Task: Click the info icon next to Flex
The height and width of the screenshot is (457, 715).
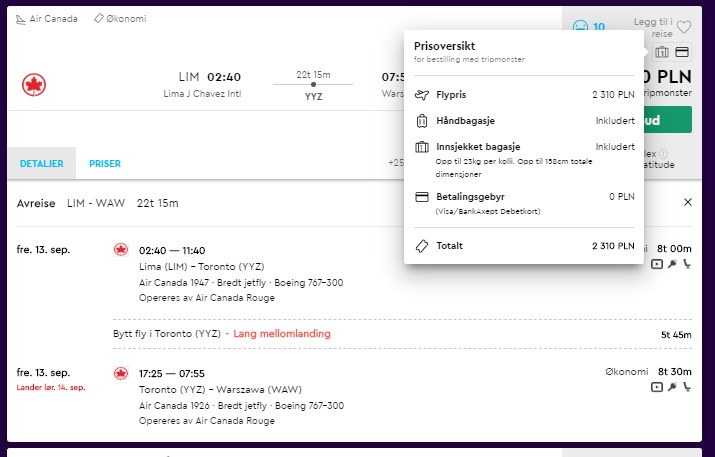Action: pyautogui.click(x=663, y=154)
